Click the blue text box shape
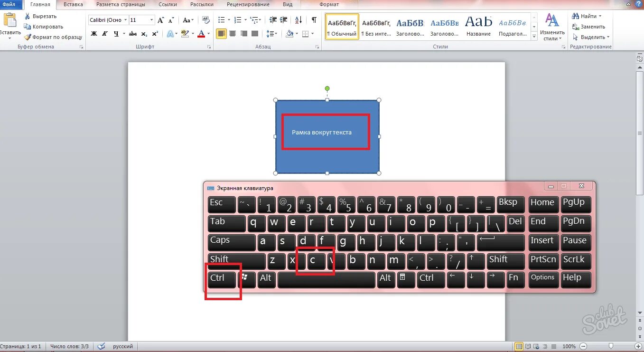 (327, 137)
